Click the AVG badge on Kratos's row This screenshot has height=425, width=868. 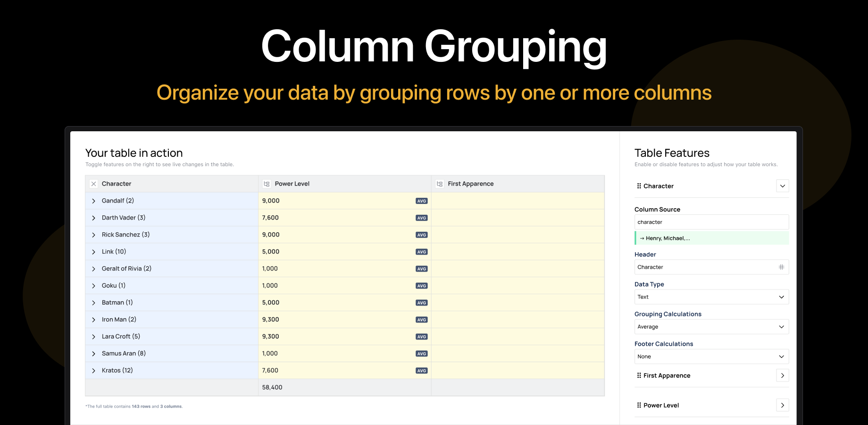pos(421,371)
